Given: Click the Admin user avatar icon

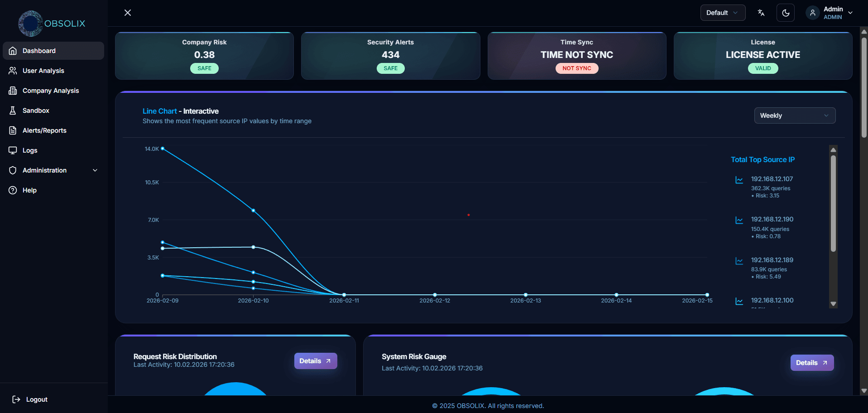Looking at the screenshot, I should click(x=813, y=13).
